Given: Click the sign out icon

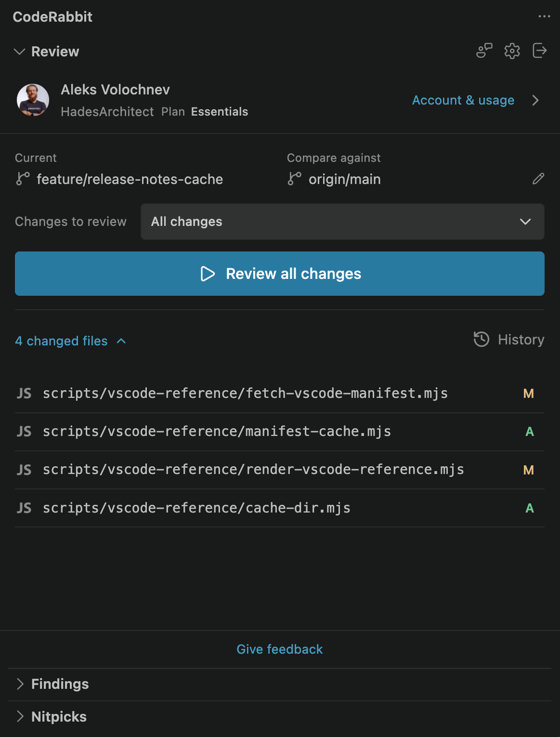Looking at the screenshot, I should 540,51.
